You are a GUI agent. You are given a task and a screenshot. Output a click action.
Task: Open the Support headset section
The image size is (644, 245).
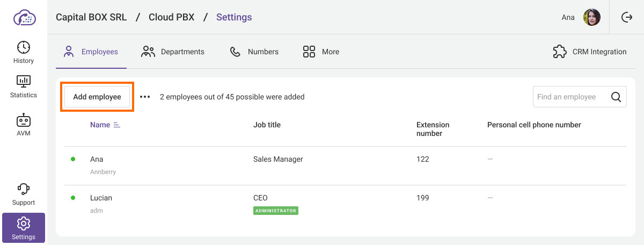pos(24,194)
